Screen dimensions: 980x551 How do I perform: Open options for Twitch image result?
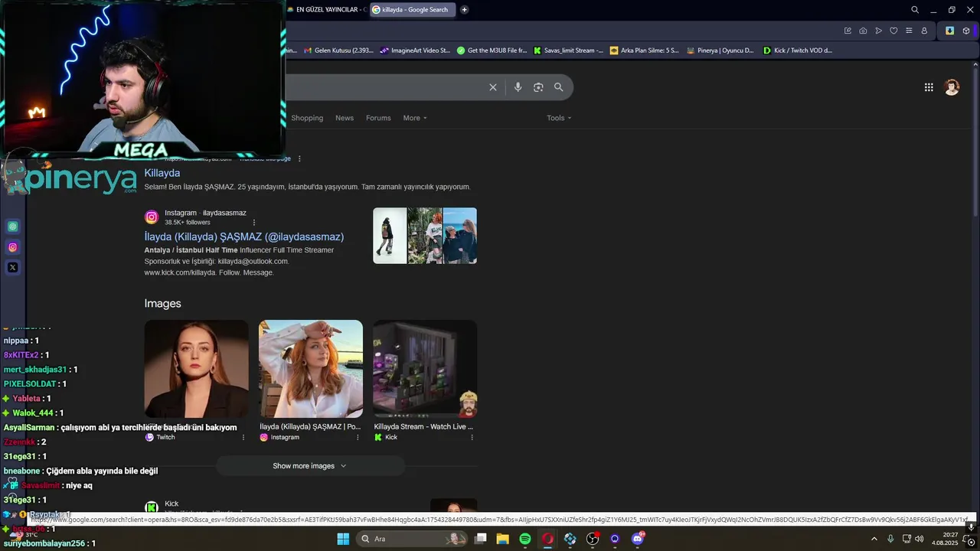point(243,437)
